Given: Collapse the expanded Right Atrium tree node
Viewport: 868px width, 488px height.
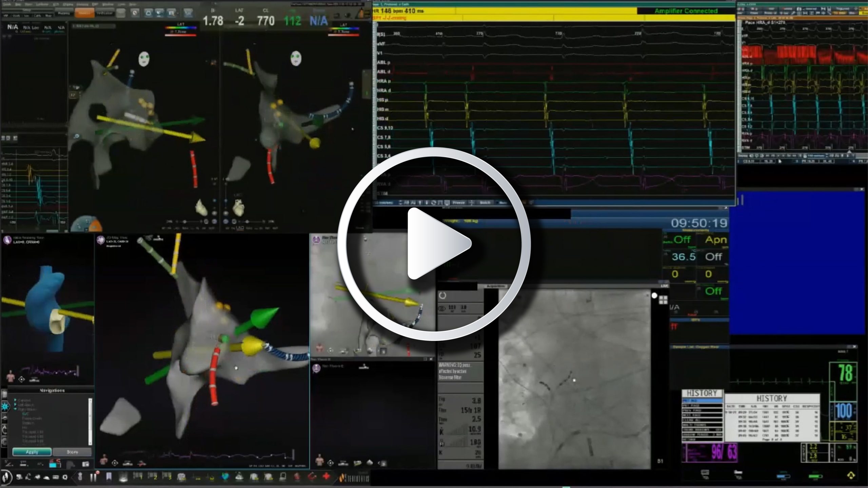Looking at the screenshot, I should click(x=15, y=409).
